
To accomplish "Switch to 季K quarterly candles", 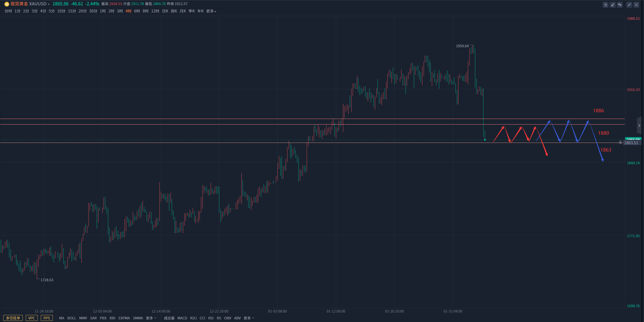I will [192, 11].
